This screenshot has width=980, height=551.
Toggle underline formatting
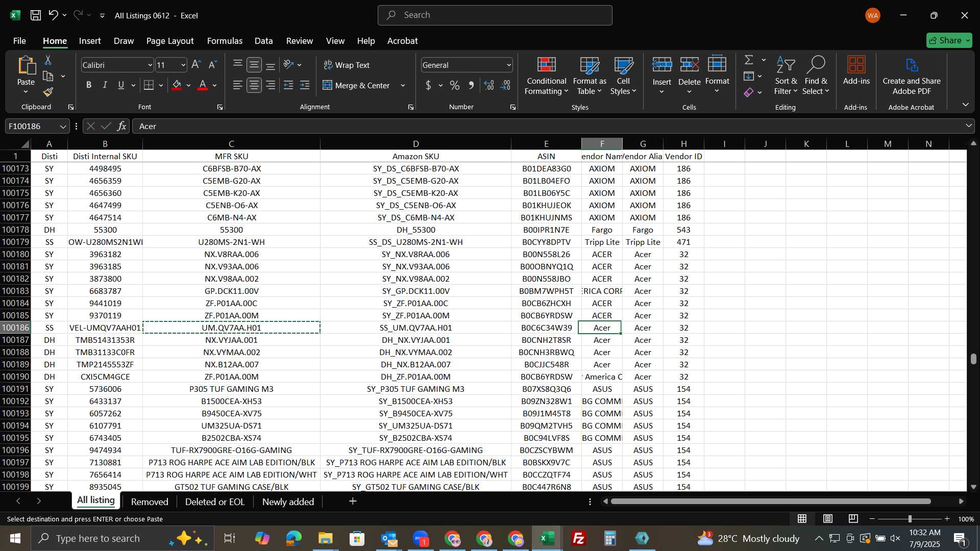click(x=121, y=85)
